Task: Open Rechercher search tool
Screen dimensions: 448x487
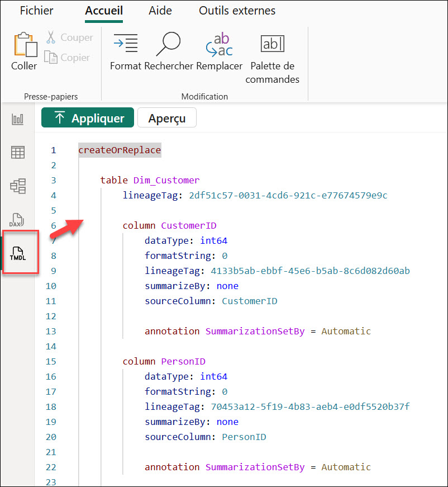Action: (168, 50)
